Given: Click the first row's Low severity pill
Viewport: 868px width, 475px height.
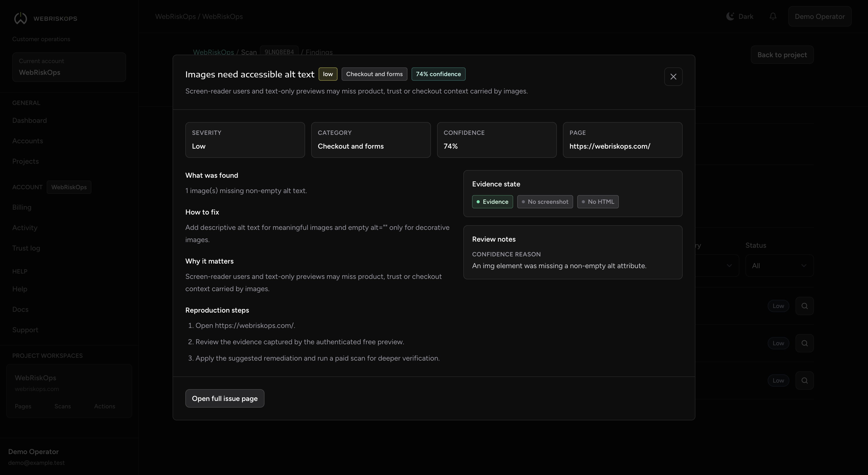Looking at the screenshot, I should [778, 306].
